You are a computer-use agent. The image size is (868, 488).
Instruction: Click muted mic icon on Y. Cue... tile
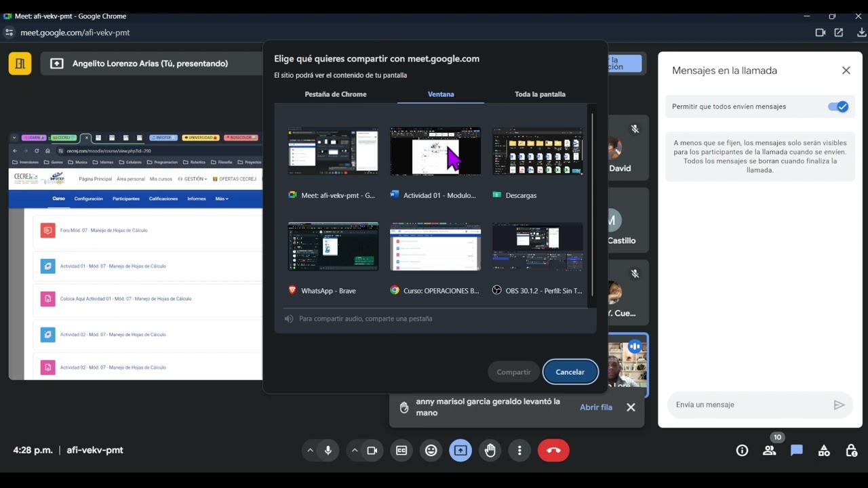[635, 274]
